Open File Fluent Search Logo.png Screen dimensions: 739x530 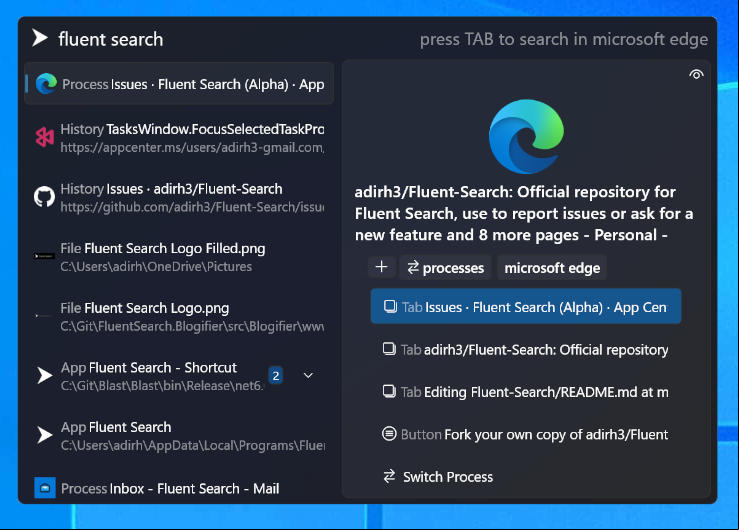(179, 317)
